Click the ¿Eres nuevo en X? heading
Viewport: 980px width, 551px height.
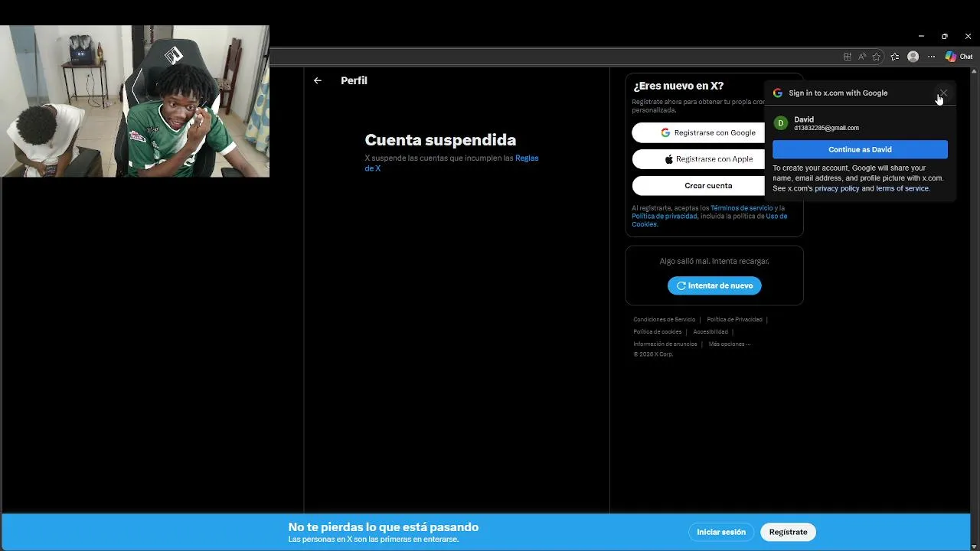pyautogui.click(x=678, y=86)
